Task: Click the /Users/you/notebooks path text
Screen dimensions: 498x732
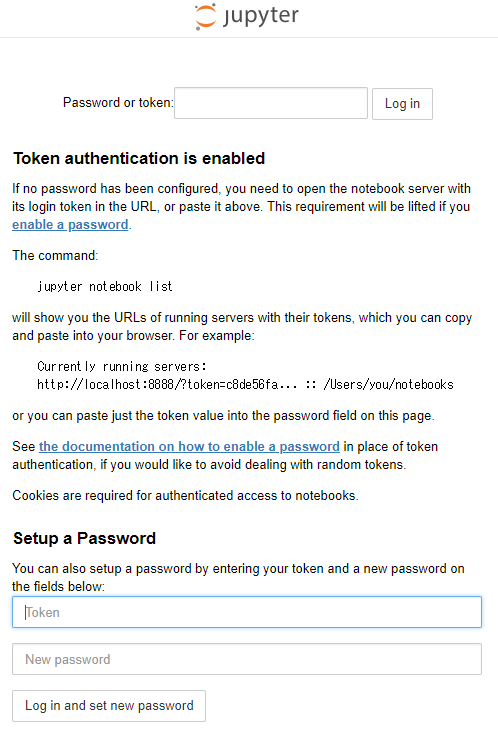Action: [388, 384]
